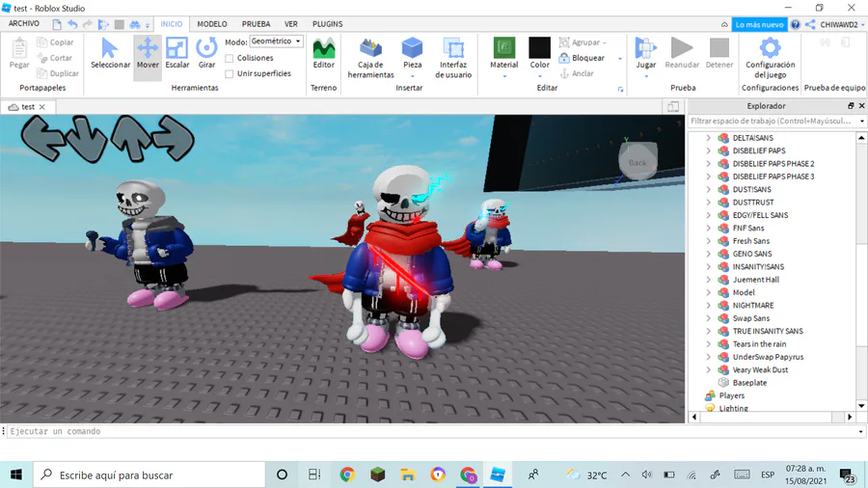The image size is (868, 488).
Task: Click the help question mark icon
Action: coord(795,24)
